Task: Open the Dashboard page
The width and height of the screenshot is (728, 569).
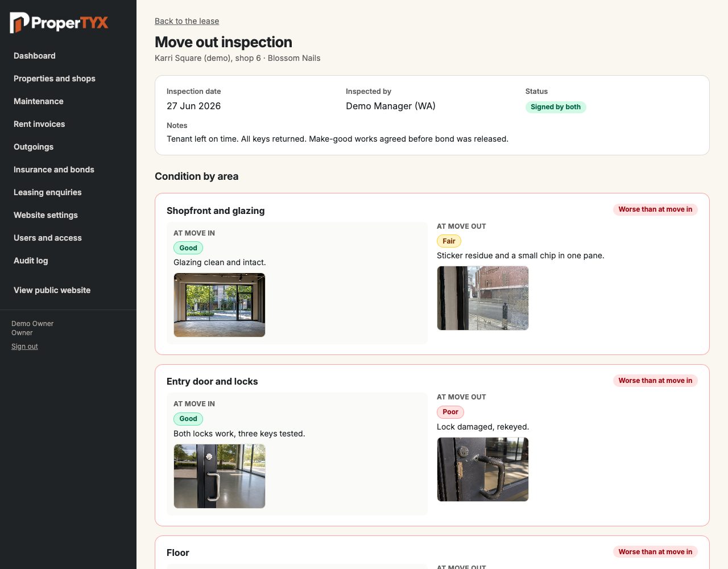Action: tap(35, 56)
